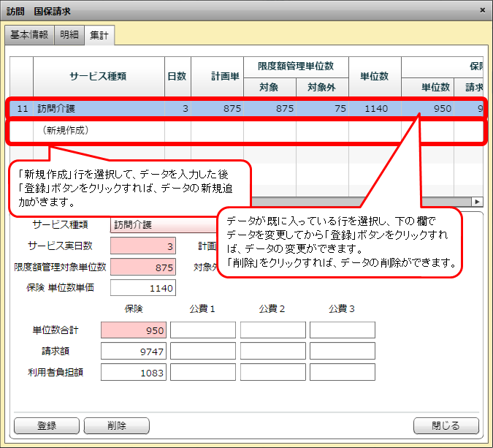Switch to the 基本情報 tab
The image size is (493, 448).
pyautogui.click(x=29, y=35)
